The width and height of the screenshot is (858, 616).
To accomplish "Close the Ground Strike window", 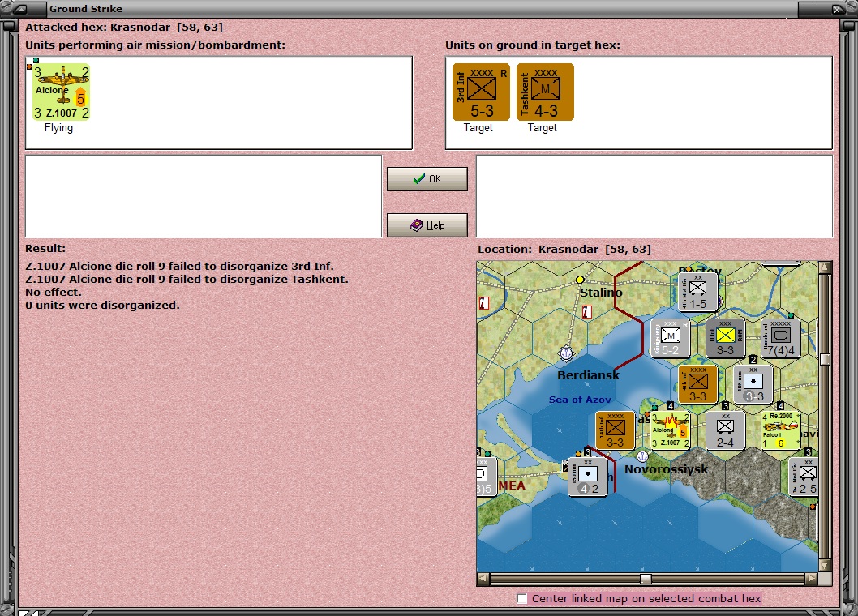I will (837, 9).
